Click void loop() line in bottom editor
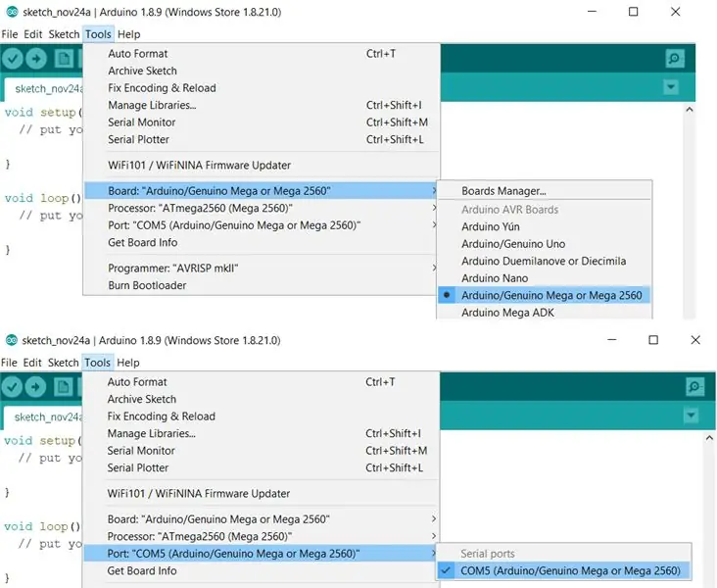This screenshot has width=717, height=588. pyautogui.click(x=42, y=526)
